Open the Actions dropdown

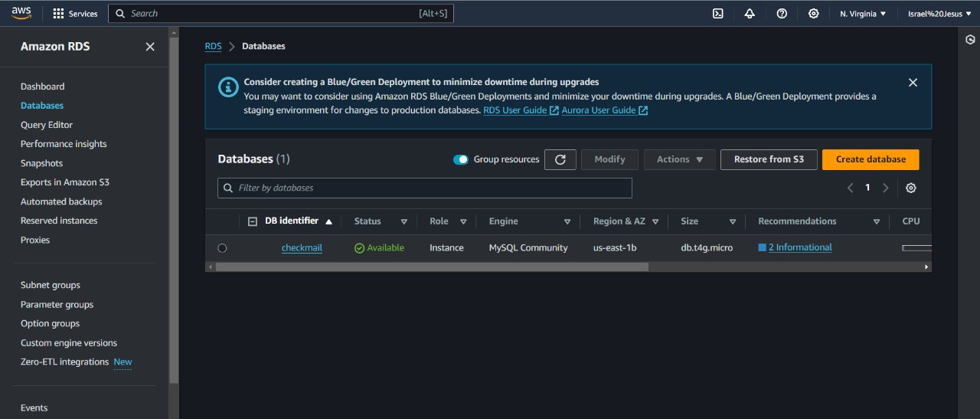(x=680, y=159)
